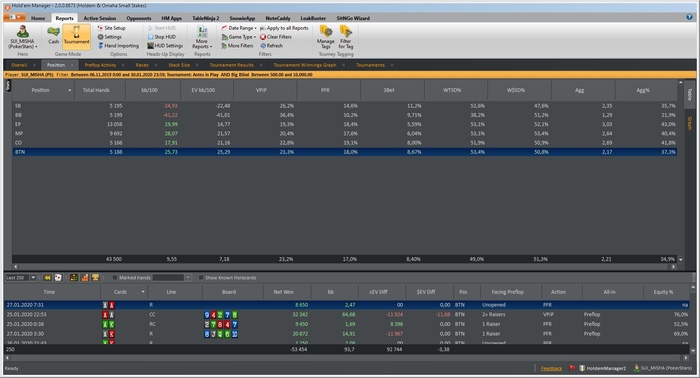Screen dimensions: 700x378
Task: Select the hand from 27.01.2020 3:30
Action: tap(346, 334)
